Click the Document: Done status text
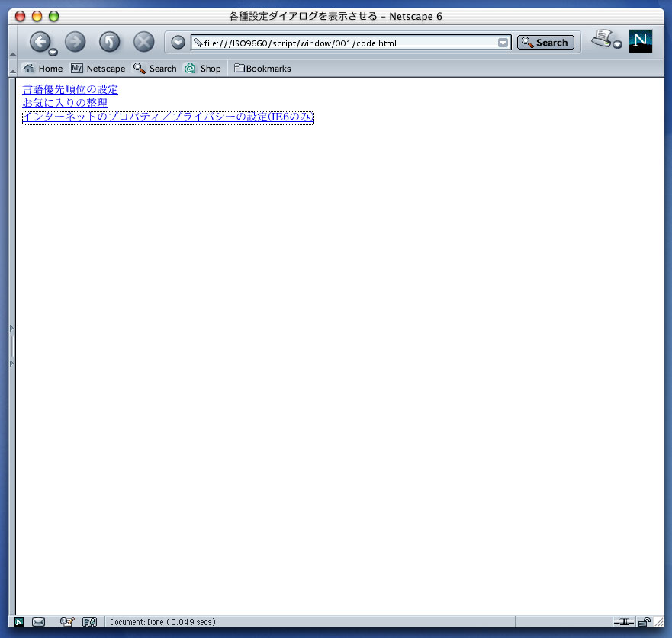 coord(163,622)
